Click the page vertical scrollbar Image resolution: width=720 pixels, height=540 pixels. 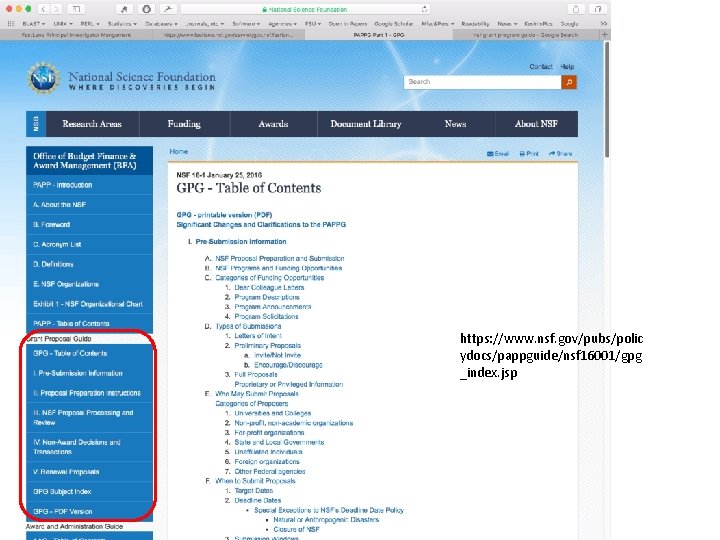607,100
